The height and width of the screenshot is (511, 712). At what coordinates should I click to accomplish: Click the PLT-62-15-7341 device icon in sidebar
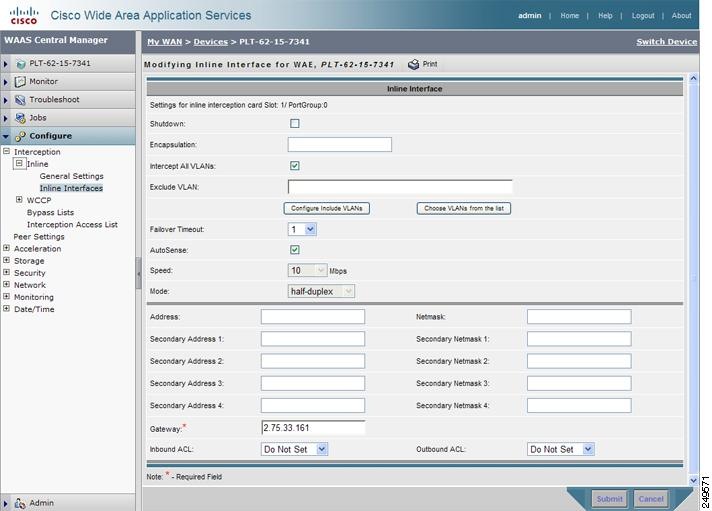pos(21,64)
